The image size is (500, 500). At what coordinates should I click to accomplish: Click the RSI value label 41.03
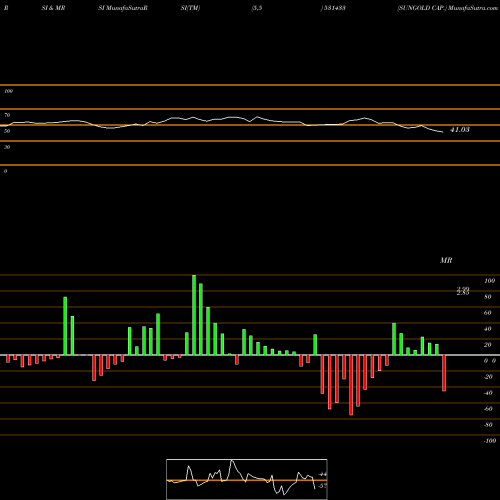(460, 130)
